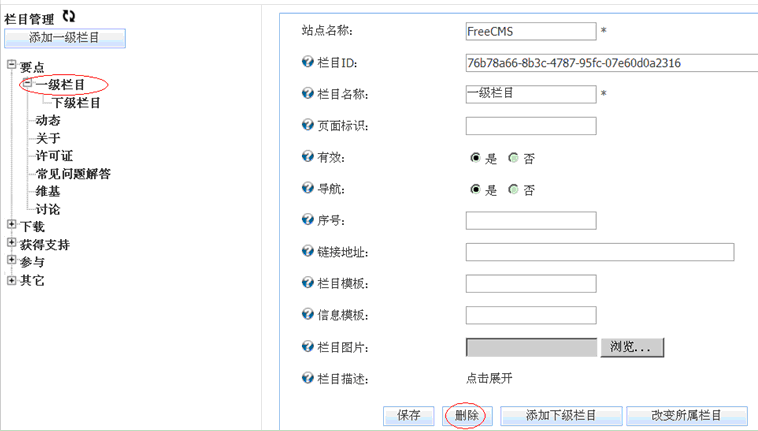Select 是 for 有效
Screen dimensions: 758x431
(x=475, y=158)
